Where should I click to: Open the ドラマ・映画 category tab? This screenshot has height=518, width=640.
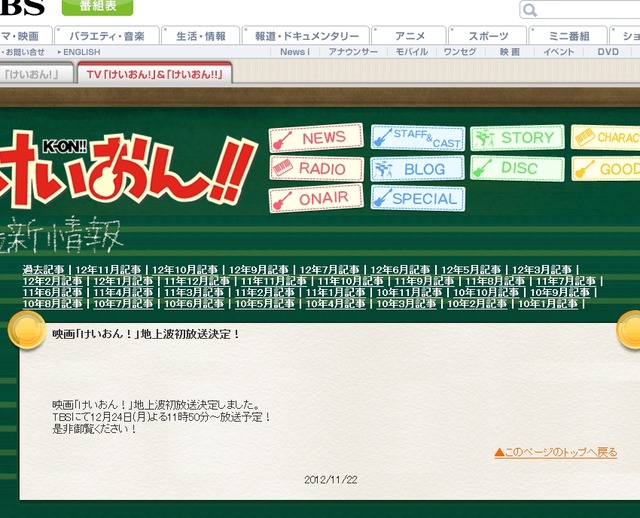tap(25, 36)
